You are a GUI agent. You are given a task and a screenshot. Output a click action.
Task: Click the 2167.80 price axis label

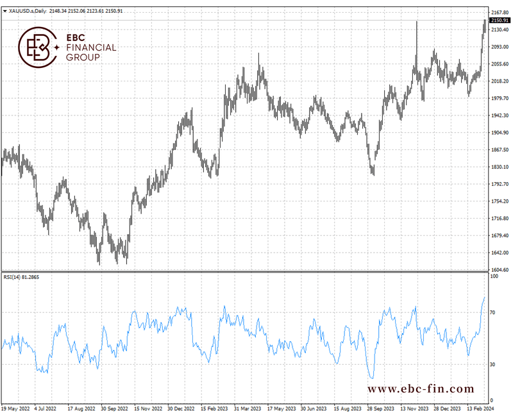(500, 13)
